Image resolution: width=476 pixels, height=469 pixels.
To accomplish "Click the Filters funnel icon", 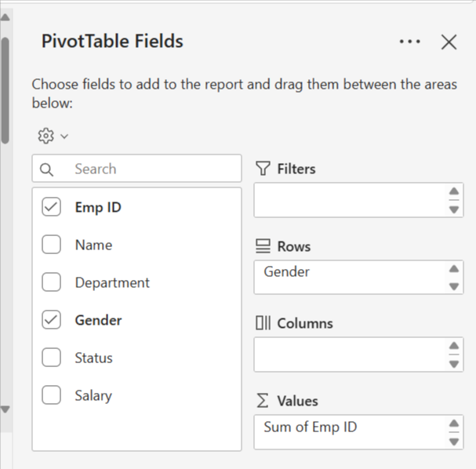I will [x=263, y=169].
